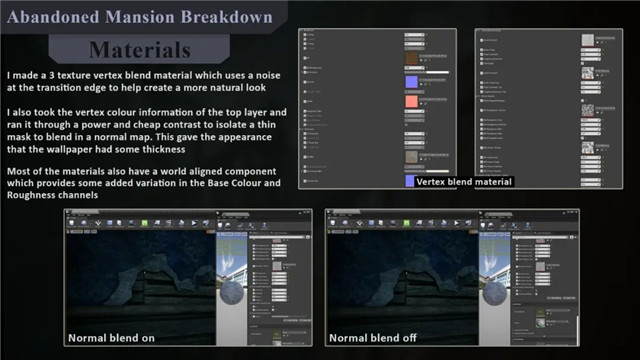Click Save Sibling button in 'Normal blend on' details
Viewport: 640px width, 360px height.
tap(290, 320)
